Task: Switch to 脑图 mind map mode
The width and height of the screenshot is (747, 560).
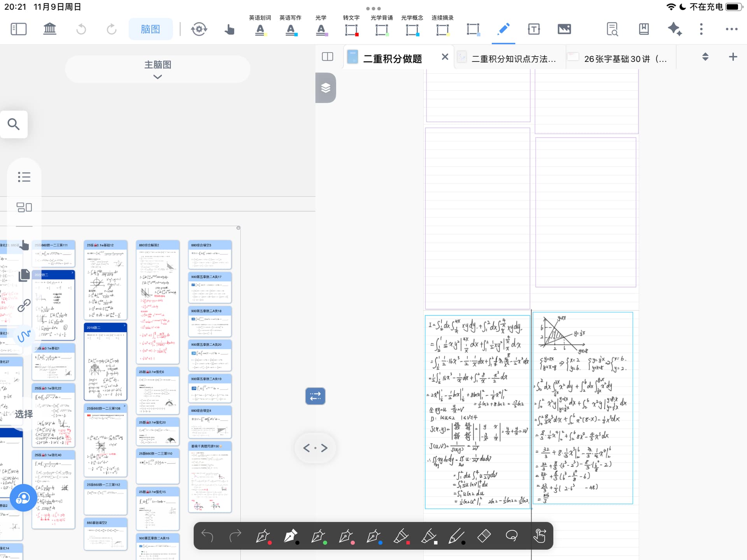Action: click(x=151, y=29)
